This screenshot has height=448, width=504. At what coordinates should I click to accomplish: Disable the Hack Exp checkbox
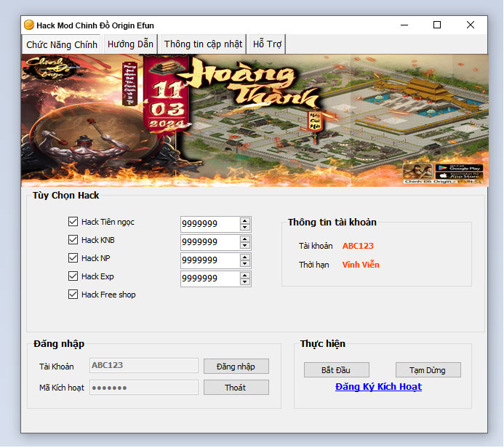(x=73, y=276)
